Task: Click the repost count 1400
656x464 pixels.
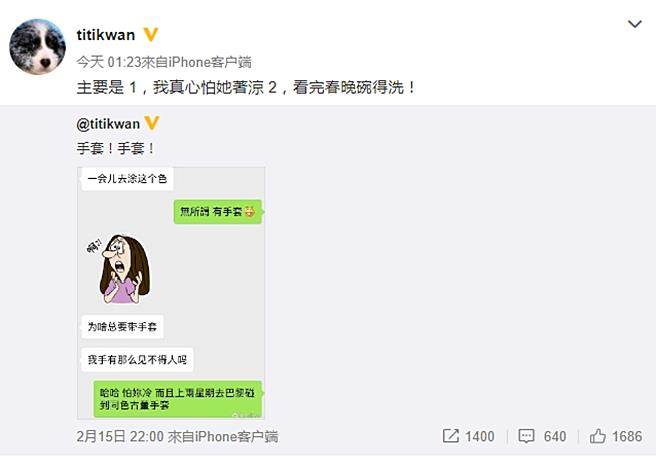Action: (480, 436)
